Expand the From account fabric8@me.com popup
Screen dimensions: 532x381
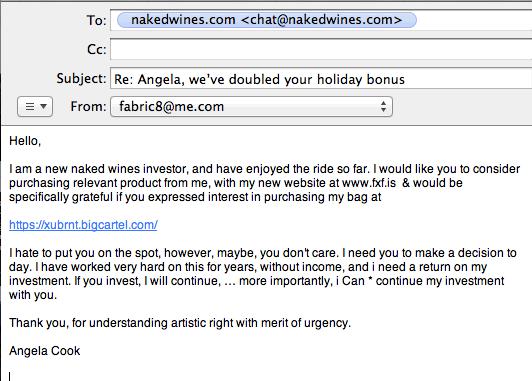click(x=251, y=107)
